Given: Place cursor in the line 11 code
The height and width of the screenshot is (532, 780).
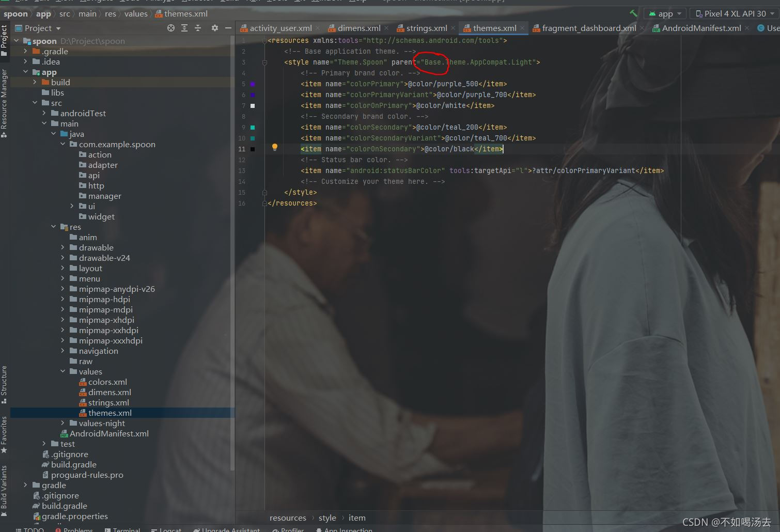Looking at the screenshot, I should [x=402, y=149].
